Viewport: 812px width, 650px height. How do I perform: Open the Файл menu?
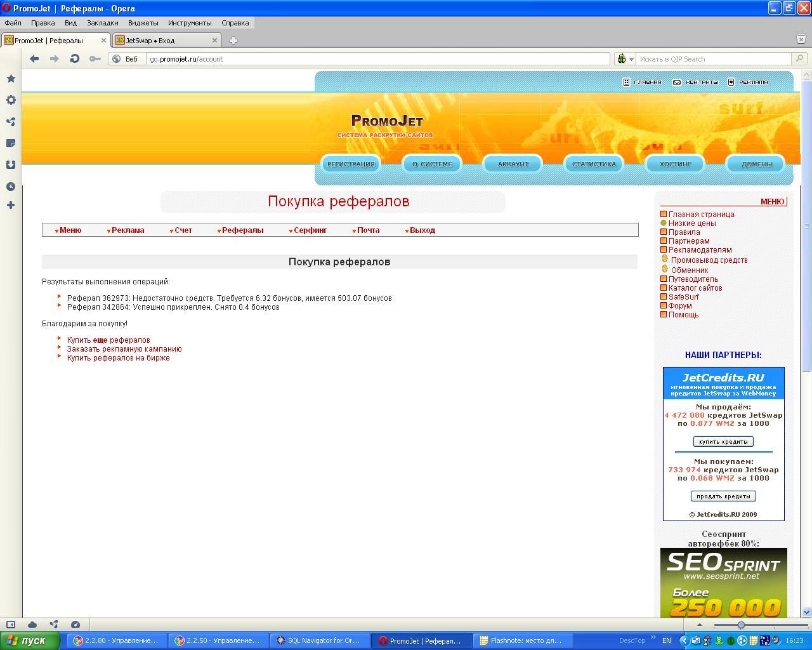[x=13, y=23]
